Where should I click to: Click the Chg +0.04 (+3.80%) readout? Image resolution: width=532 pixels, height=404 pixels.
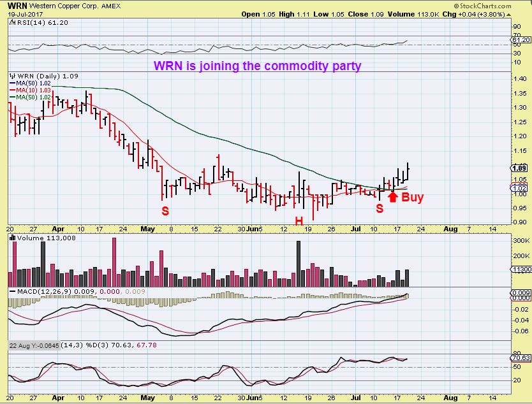click(x=474, y=14)
